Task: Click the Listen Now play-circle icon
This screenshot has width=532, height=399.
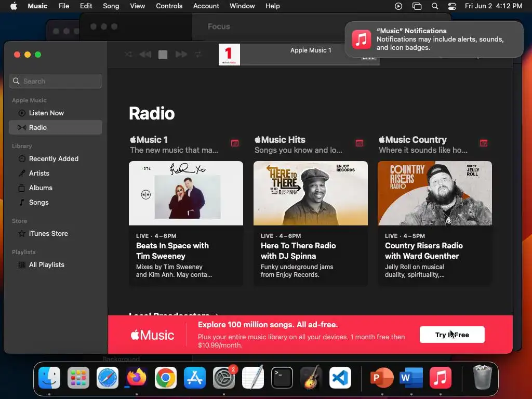Action: [22, 113]
